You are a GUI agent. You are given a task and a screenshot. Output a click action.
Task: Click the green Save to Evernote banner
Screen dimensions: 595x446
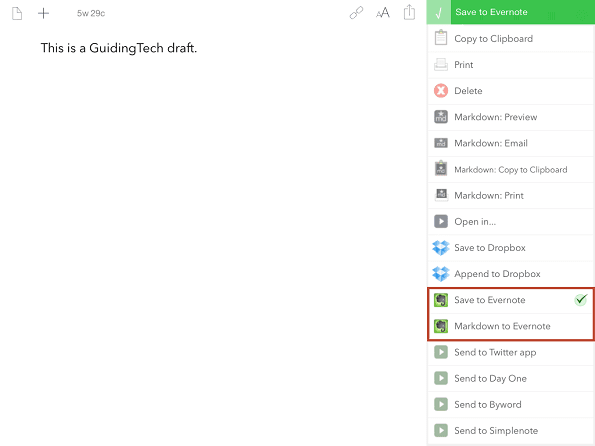click(x=511, y=12)
